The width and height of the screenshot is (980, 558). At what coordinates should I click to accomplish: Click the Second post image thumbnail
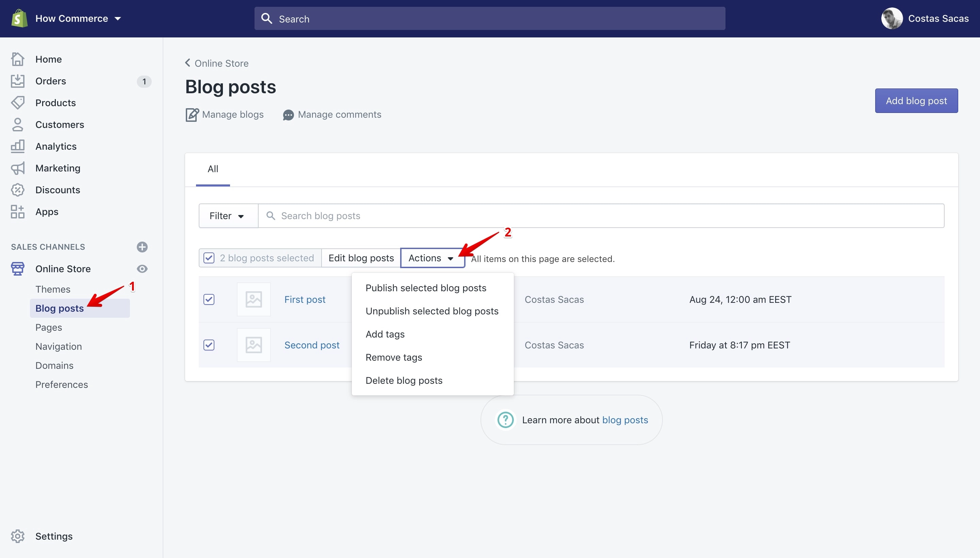[x=253, y=345]
